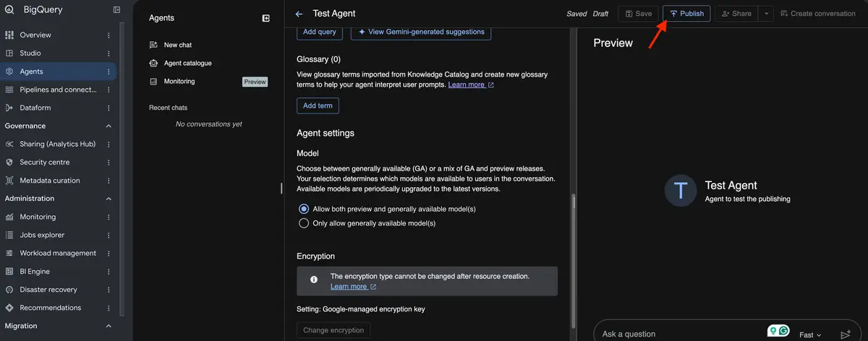Click the send arrow icon in chat
This screenshot has height=341, width=868.
pos(846,334)
